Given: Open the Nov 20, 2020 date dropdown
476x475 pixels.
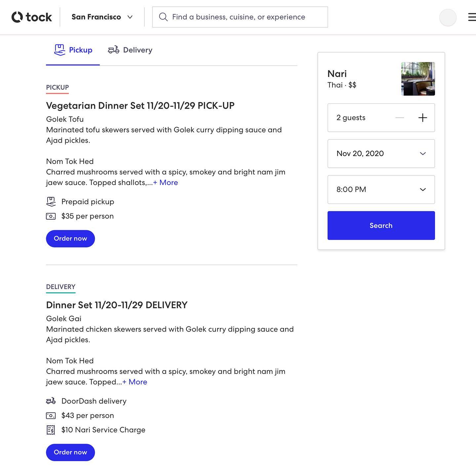Looking at the screenshot, I should click(381, 154).
